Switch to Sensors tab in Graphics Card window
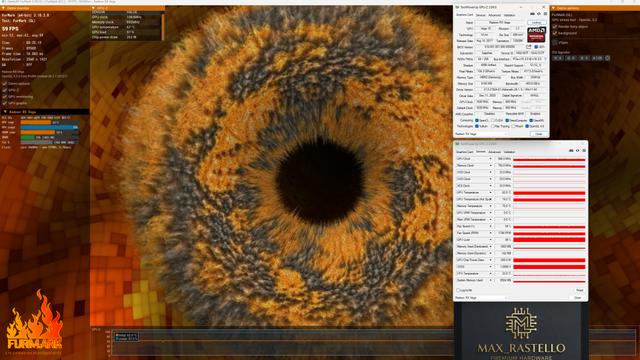 (x=480, y=15)
